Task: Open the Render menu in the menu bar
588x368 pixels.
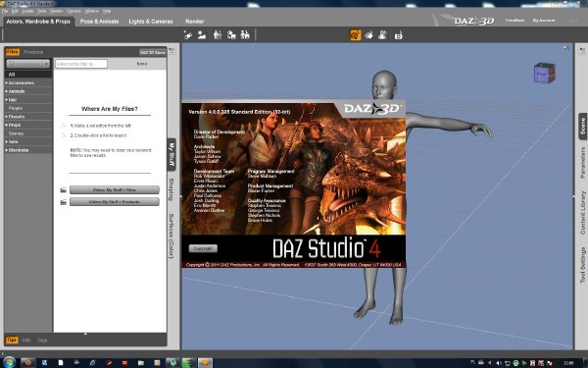Action: pyautogui.click(x=57, y=11)
